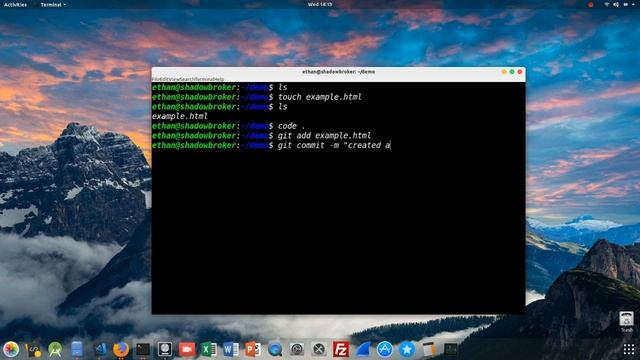This screenshot has width=640, height=360.
Task: Open Firefox from the dock
Action: pyautogui.click(x=121, y=349)
